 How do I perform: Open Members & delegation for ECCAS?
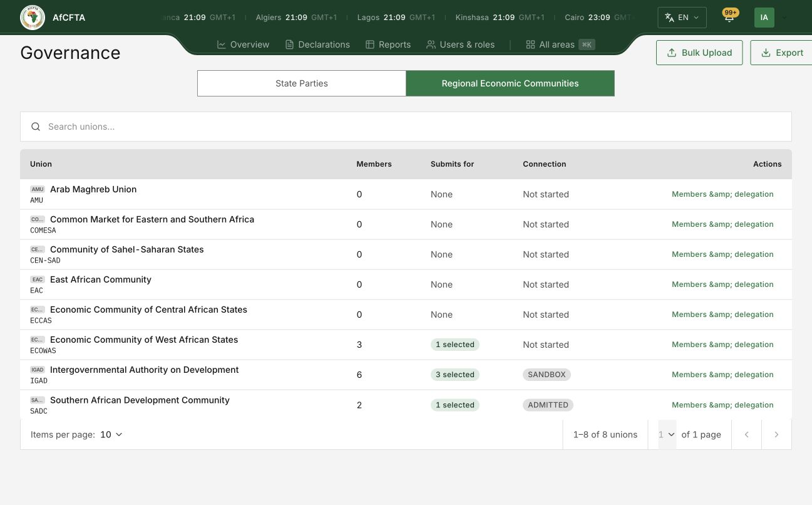pyautogui.click(x=722, y=315)
